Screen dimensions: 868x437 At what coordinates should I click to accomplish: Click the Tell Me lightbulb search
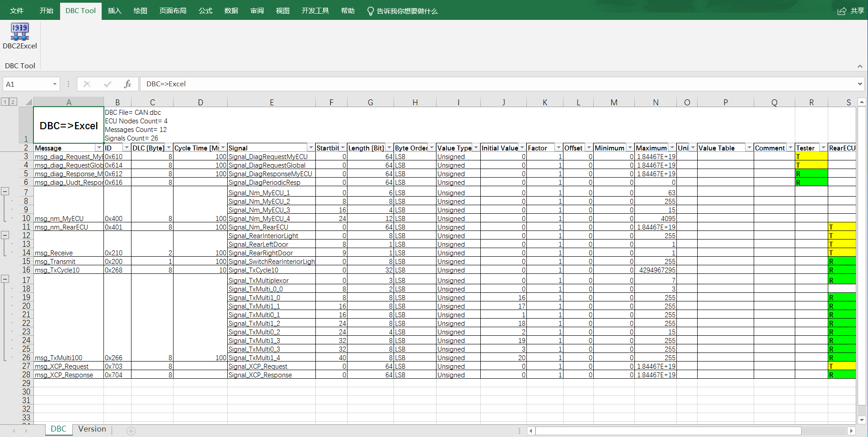(371, 11)
